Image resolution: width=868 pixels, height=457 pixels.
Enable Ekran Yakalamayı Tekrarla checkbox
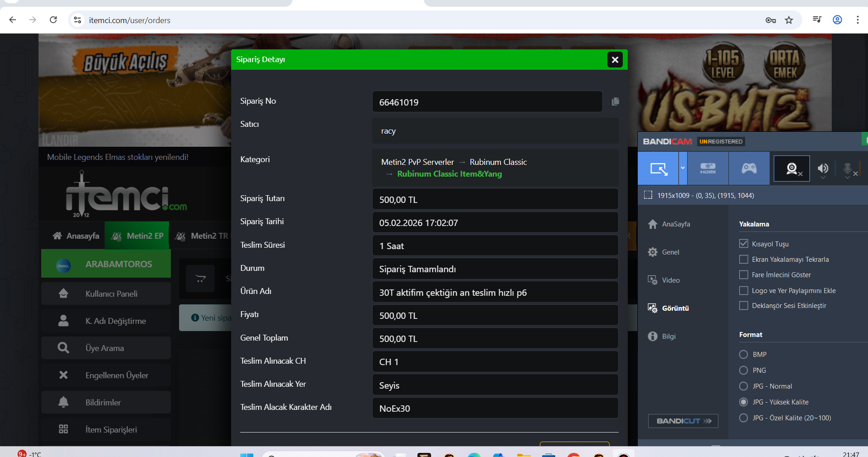(743, 259)
